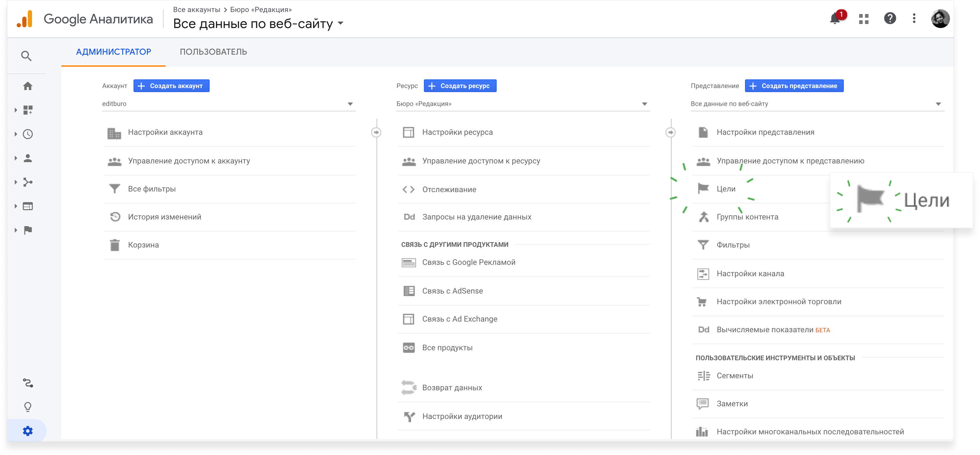980x455 pixels.
Task: Click the arrow circle between Account and Property columns
Action: coord(376,132)
